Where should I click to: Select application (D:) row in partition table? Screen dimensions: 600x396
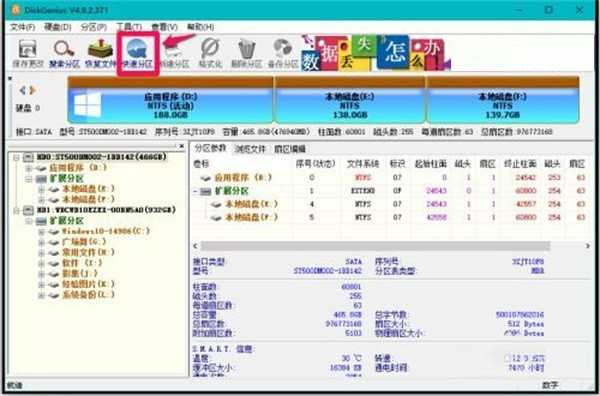tap(390, 178)
